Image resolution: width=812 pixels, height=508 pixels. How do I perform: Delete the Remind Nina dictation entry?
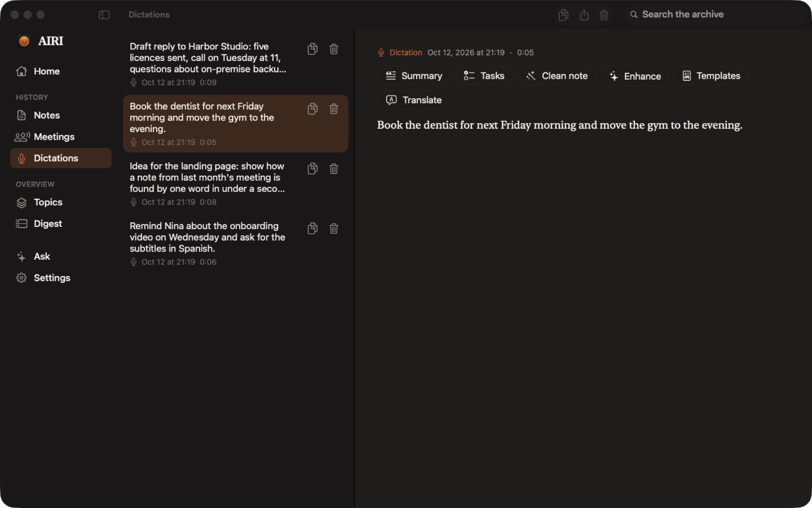pyautogui.click(x=334, y=228)
